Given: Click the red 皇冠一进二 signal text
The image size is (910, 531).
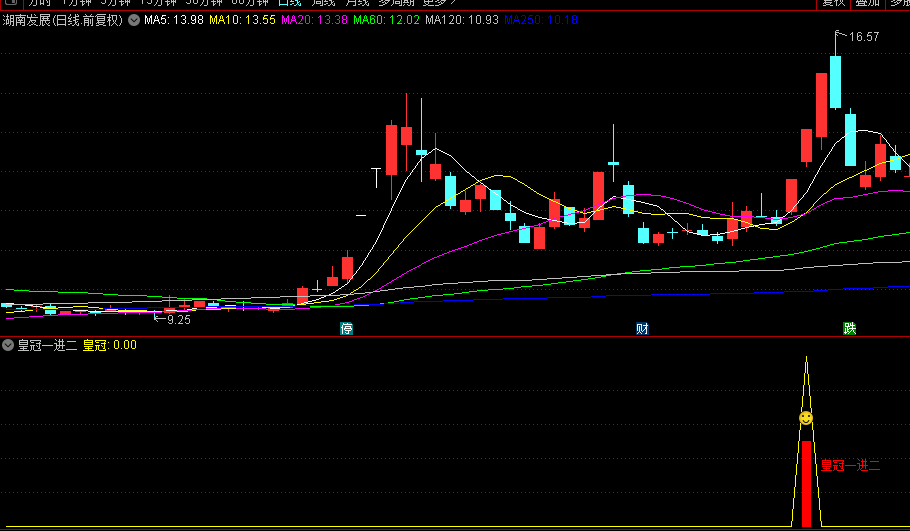Looking at the screenshot, I should pos(850,465).
